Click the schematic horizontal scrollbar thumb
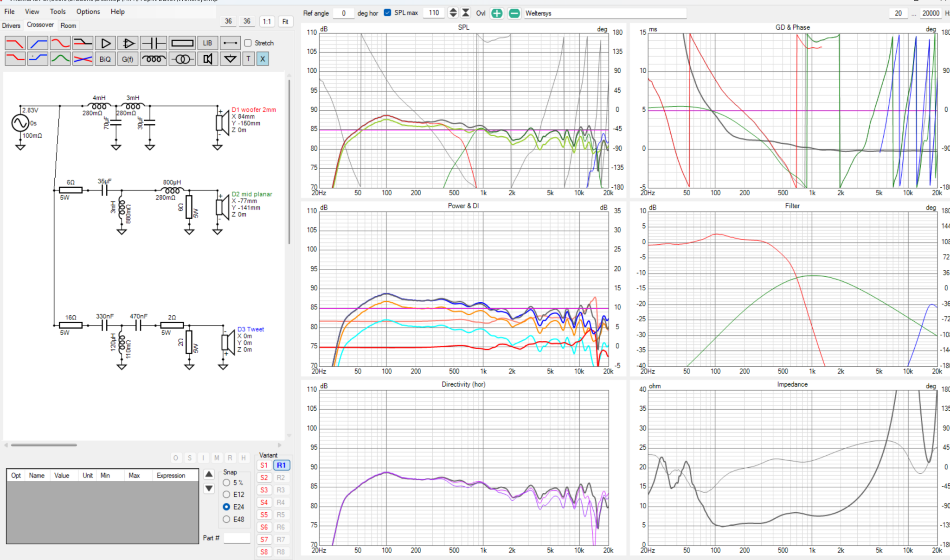The image size is (950, 560). click(x=44, y=445)
